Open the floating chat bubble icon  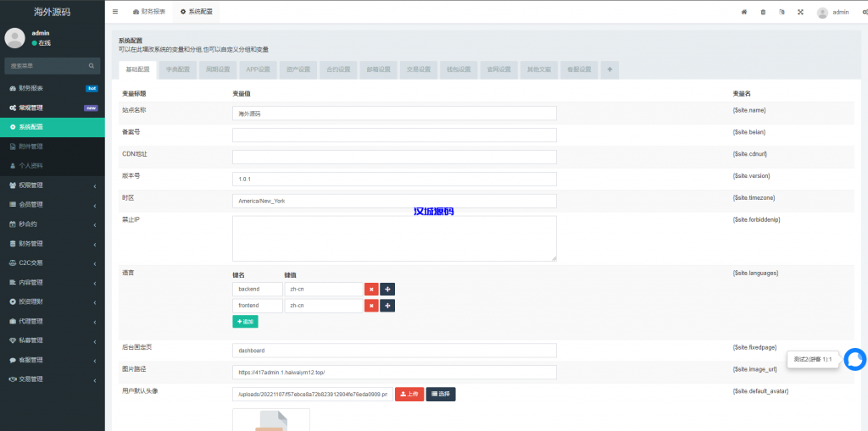854,360
